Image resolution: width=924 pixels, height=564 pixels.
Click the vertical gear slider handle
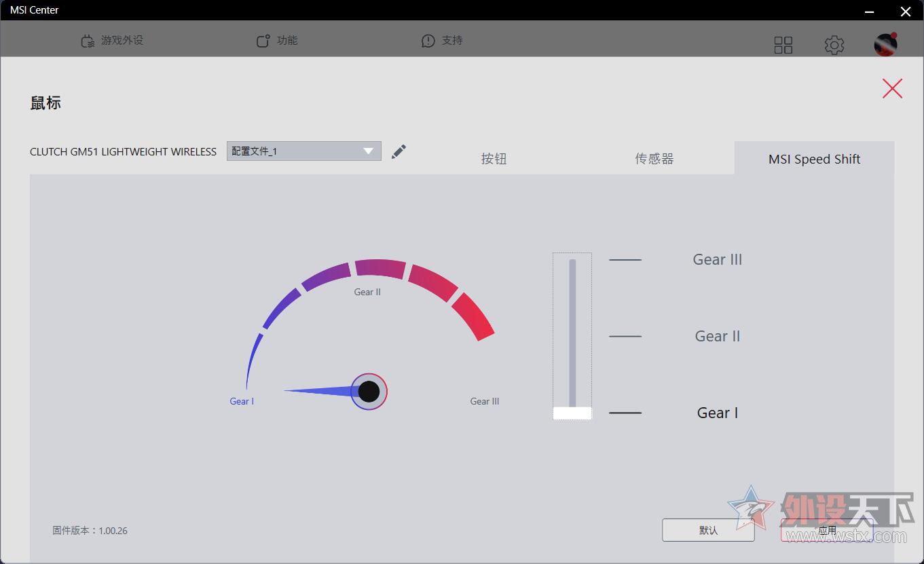(572, 413)
